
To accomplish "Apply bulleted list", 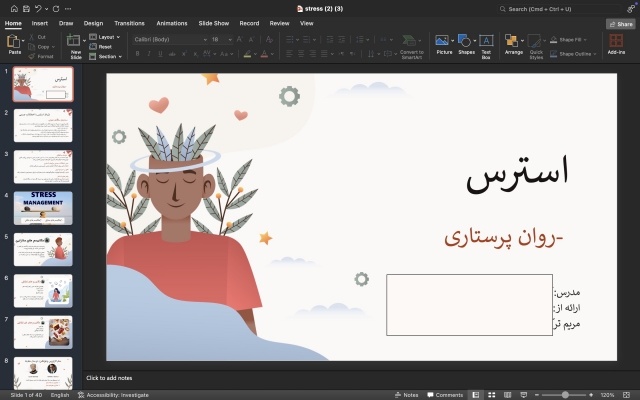I will point(289,39).
